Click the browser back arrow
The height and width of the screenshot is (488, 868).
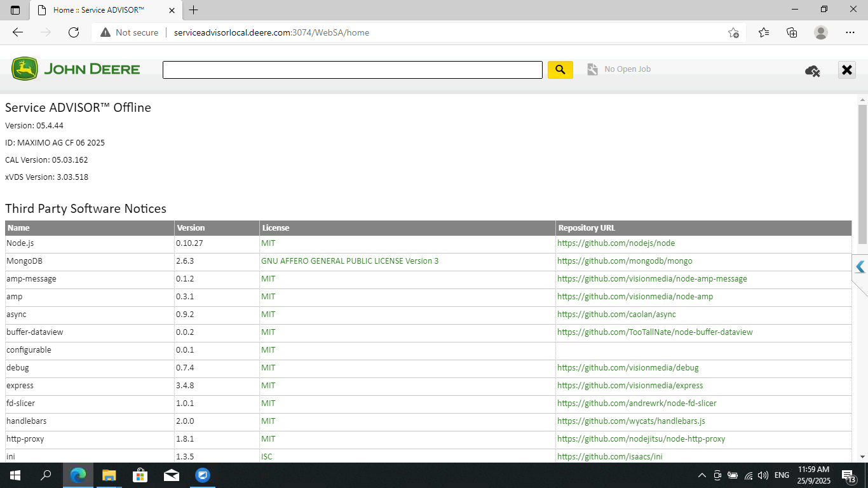pyautogui.click(x=17, y=32)
